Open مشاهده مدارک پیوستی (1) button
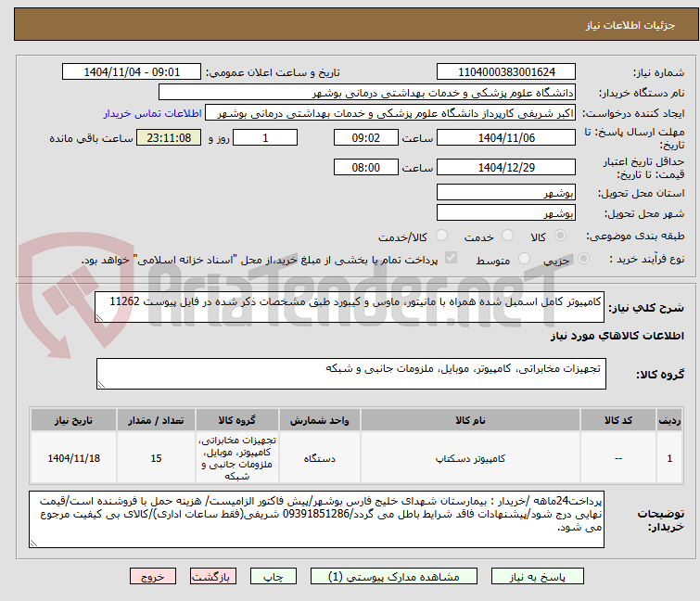Screen dimensions: 700x601 [394, 577]
